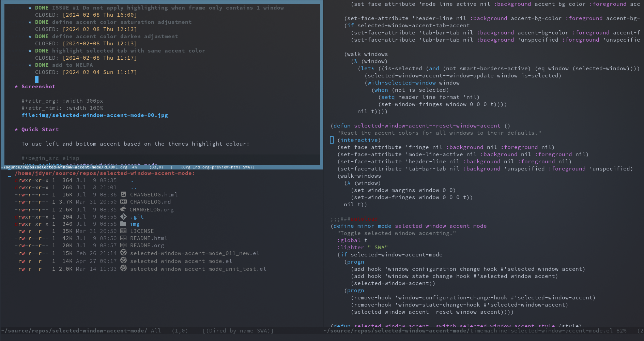Open the img directory in Dired
Viewport: 644px width, 341px height.
coord(135,224)
